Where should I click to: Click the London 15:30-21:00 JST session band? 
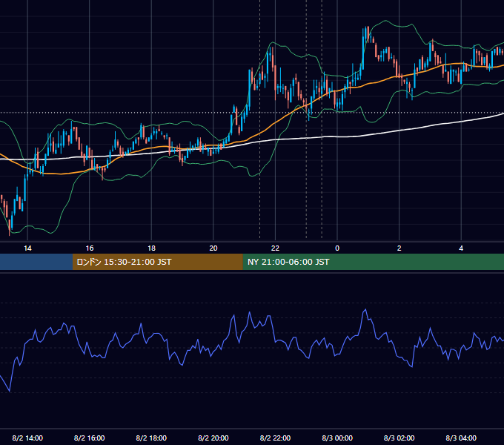point(157,262)
